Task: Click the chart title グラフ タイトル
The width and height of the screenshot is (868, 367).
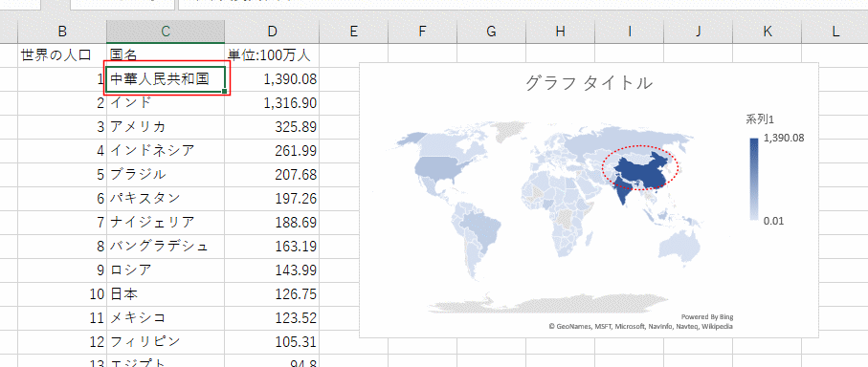Action: click(588, 83)
